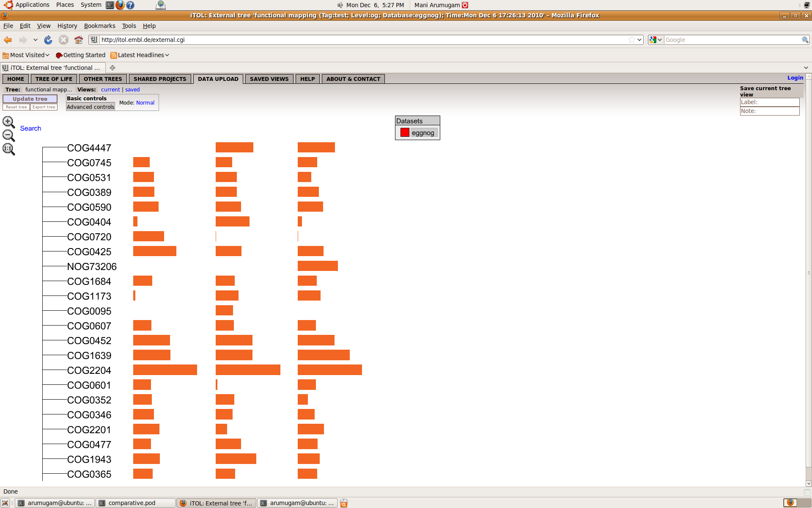Click the fit-to-screen magnifier icon
The image size is (812, 508).
pyautogui.click(x=8, y=149)
